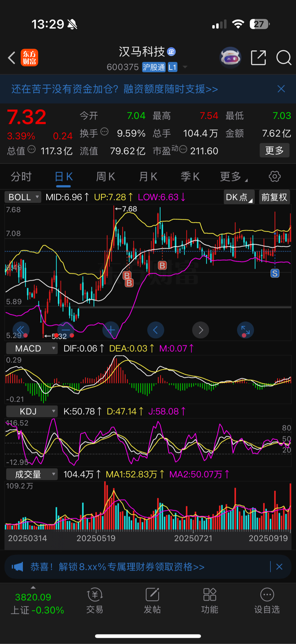
Task: Tap the share export icon
Action: click(258, 58)
